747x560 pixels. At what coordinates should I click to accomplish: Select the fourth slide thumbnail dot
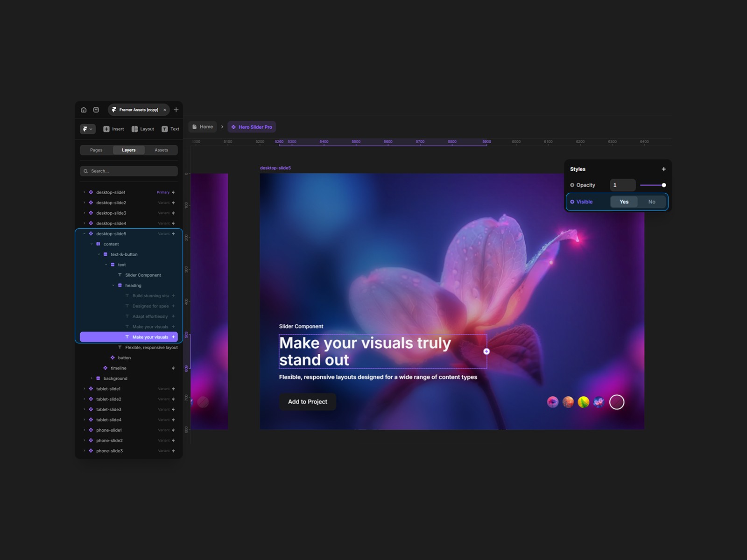pos(599,402)
